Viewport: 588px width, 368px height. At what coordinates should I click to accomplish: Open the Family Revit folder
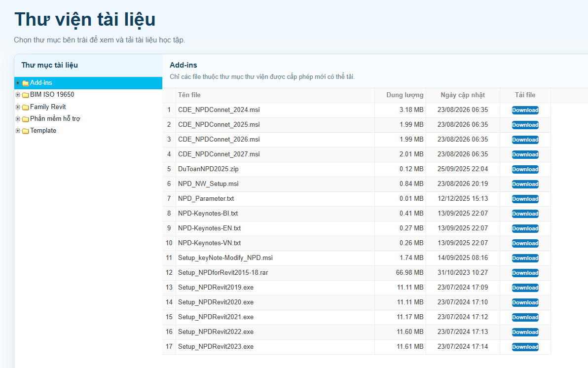coord(48,107)
